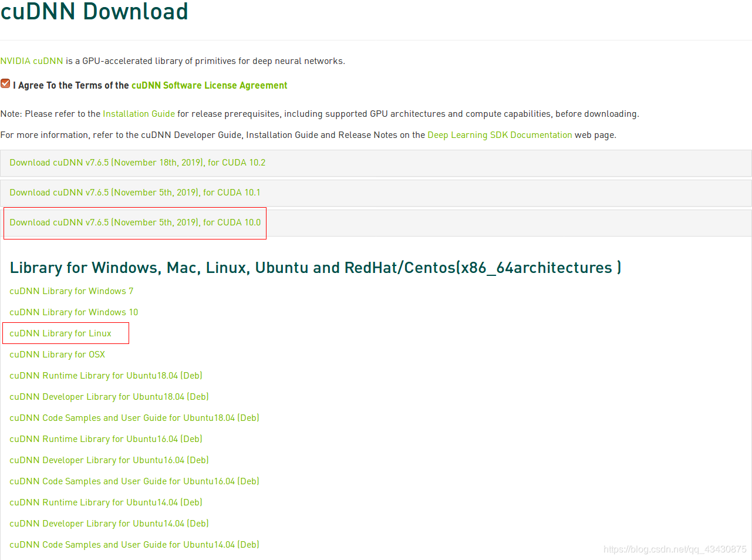Download cuDNN Library for OSX

pyautogui.click(x=58, y=355)
